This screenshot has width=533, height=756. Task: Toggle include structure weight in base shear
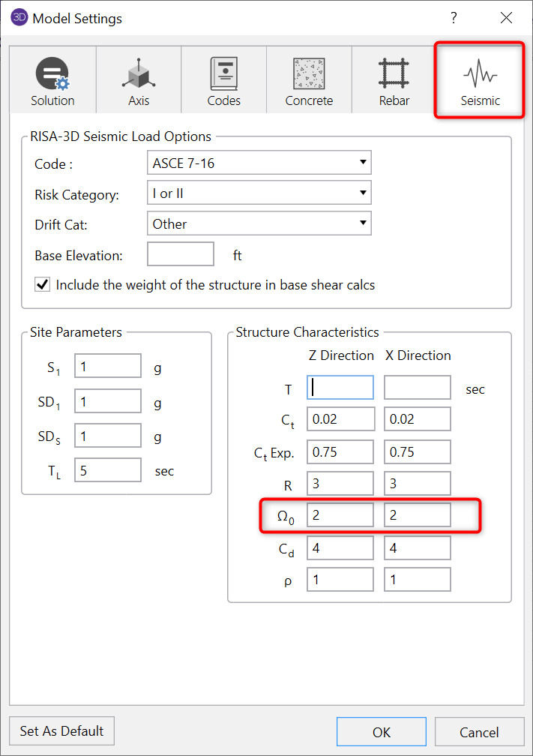pos(43,285)
